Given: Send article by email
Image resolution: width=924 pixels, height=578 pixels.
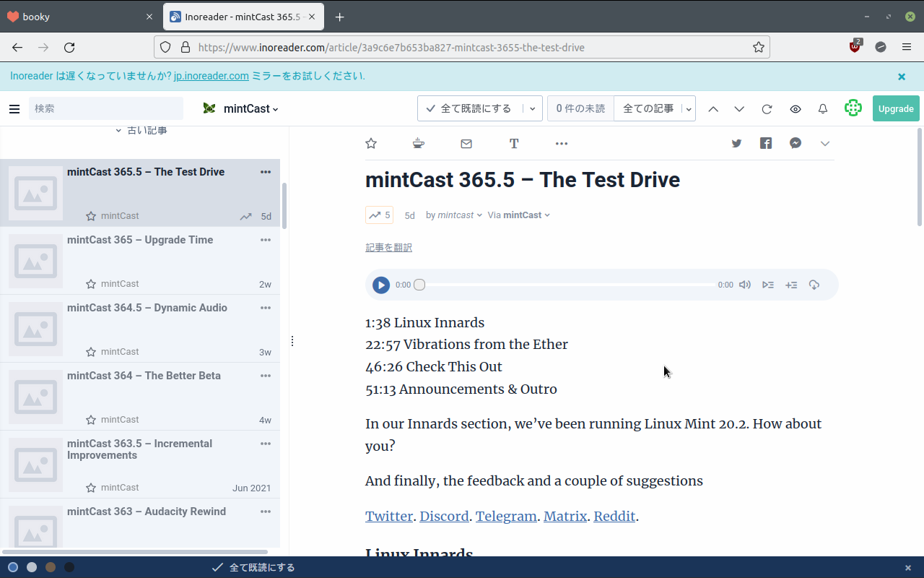Looking at the screenshot, I should click(466, 144).
